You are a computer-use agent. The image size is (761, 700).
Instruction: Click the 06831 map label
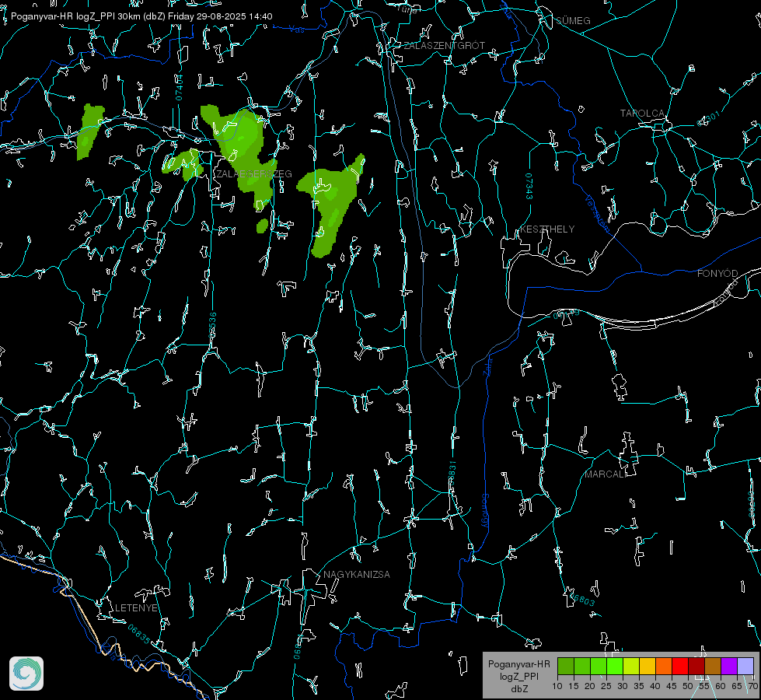tap(452, 474)
